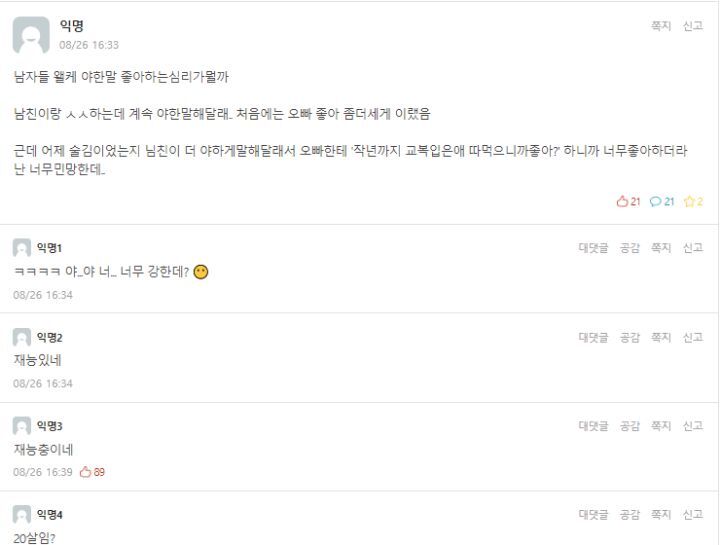Click the original poster's profile avatar

(x=30, y=35)
